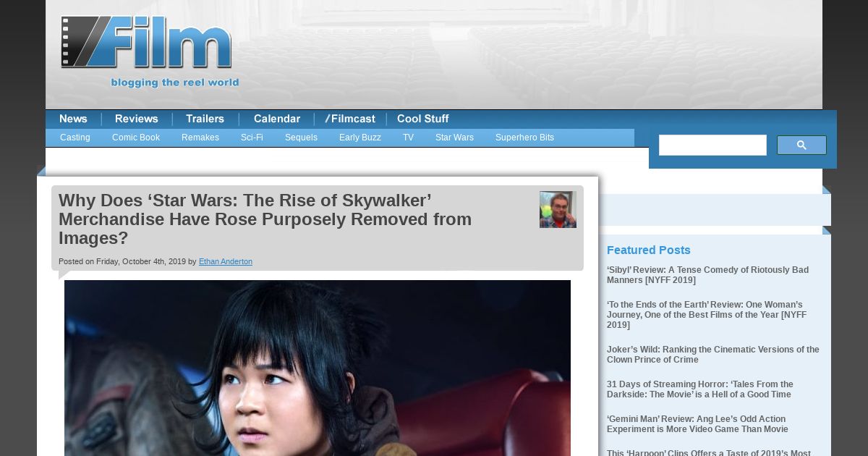Click the 'Posted on Friday, October 4th, 2019' text
This screenshot has height=456, width=868.
pyautogui.click(x=122, y=261)
